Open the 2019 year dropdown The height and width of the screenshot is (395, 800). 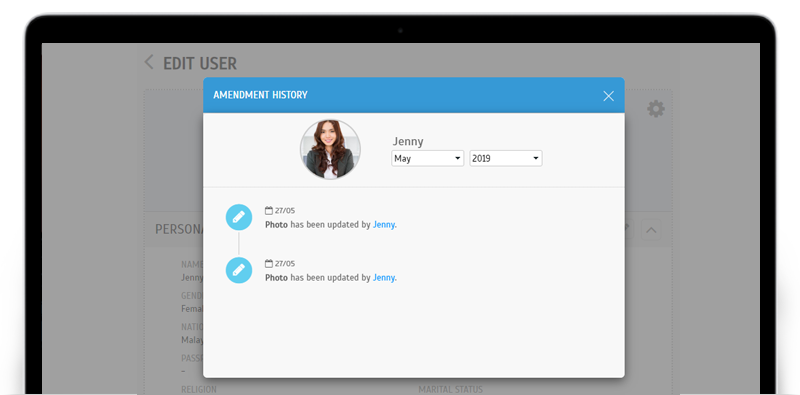pos(506,158)
